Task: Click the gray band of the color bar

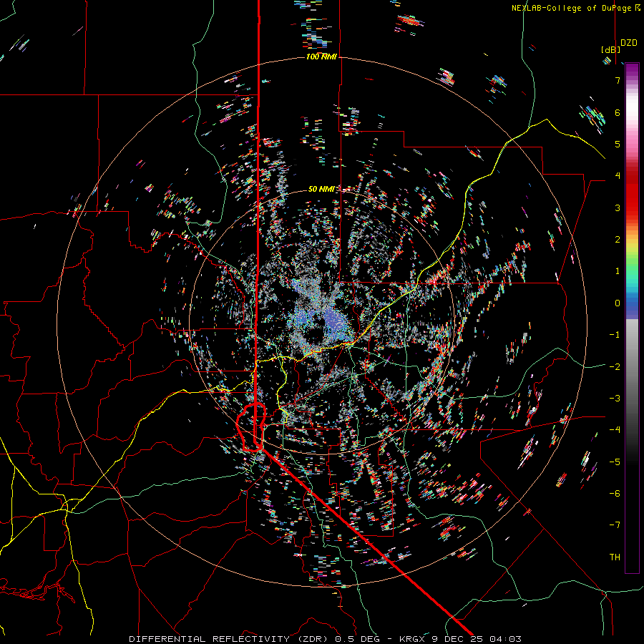Action: (x=632, y=370)
